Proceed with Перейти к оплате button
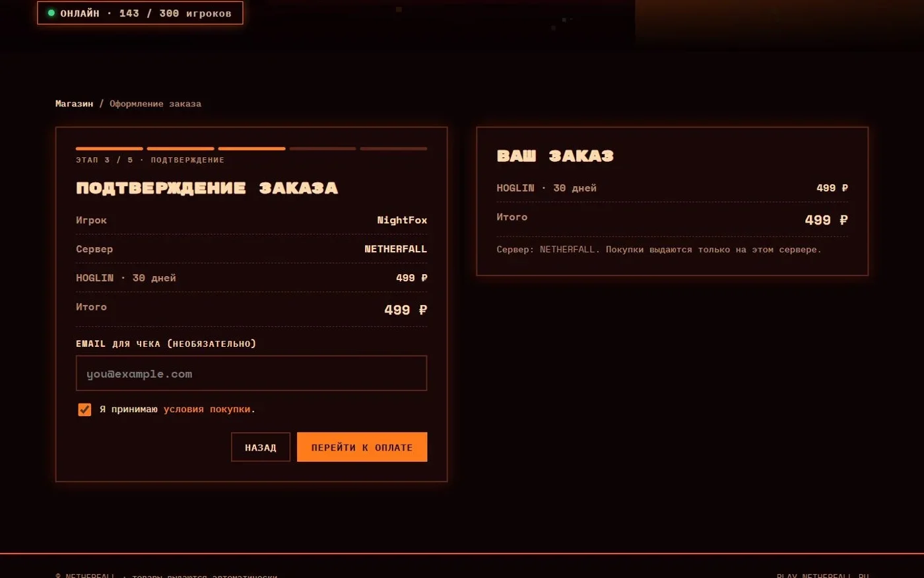Image resolution: width=924 pixels, height=578 pixels. [x=362, y=447]
